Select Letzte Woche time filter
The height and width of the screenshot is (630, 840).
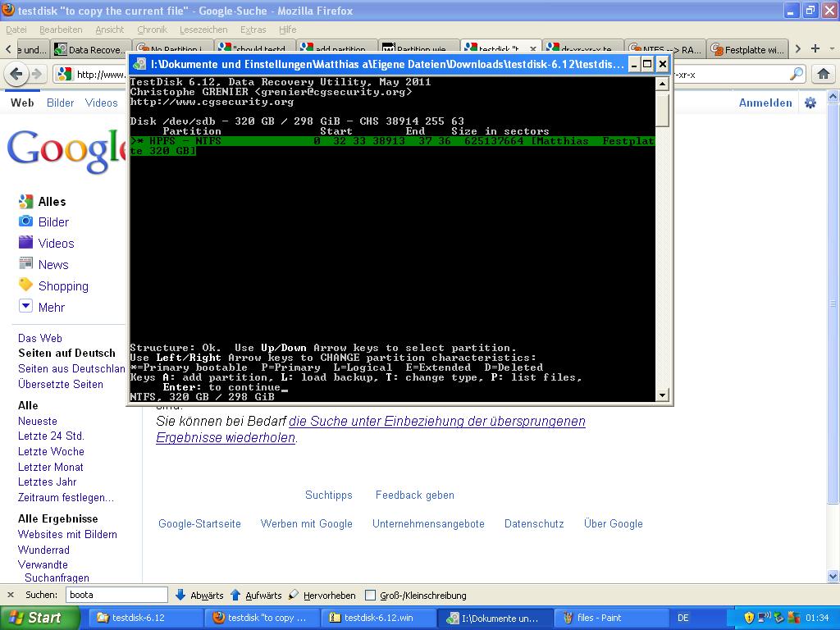click(x=51, y=451)
